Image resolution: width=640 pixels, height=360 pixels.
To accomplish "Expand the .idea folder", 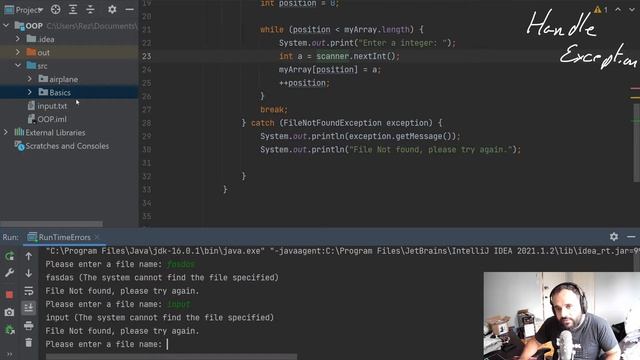I will (x=18, y=39).
